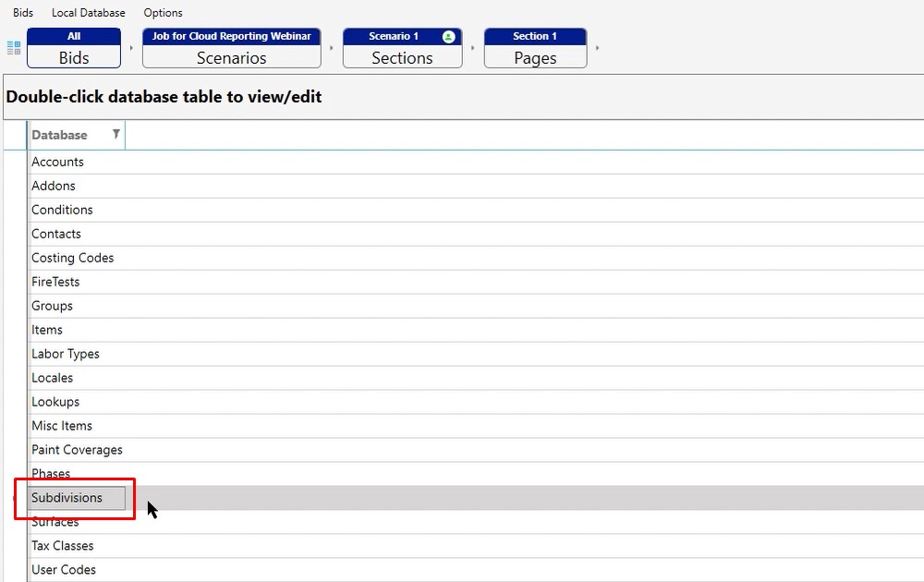Click the arrow after the Pages button
Screen dimensions: 924x582
(597, 48)
